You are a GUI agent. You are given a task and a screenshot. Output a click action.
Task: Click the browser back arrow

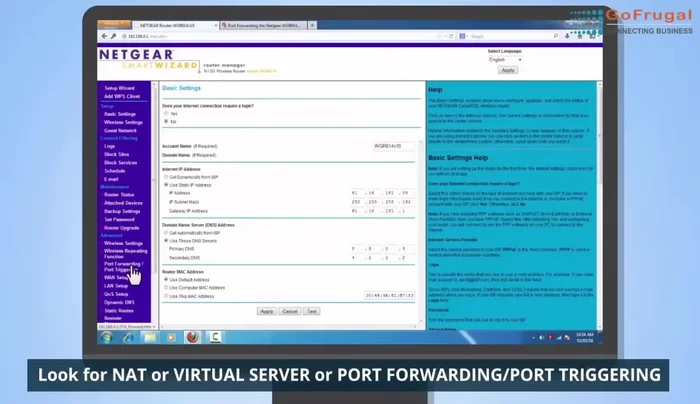point(104,36)
